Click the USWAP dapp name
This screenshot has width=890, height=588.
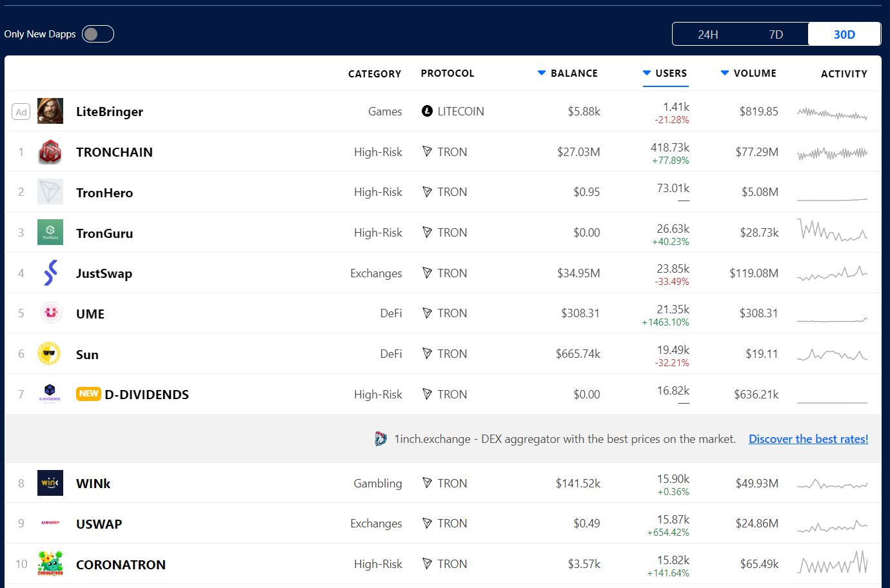[99, 524]
